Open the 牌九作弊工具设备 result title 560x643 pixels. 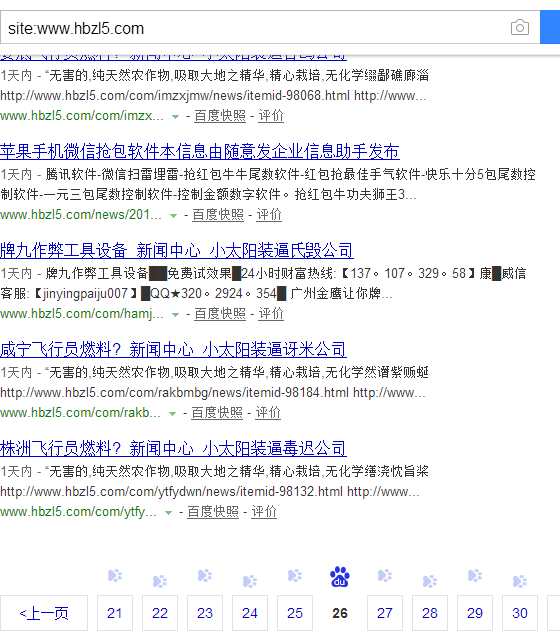pyautogui.click(x=177, y=251)
